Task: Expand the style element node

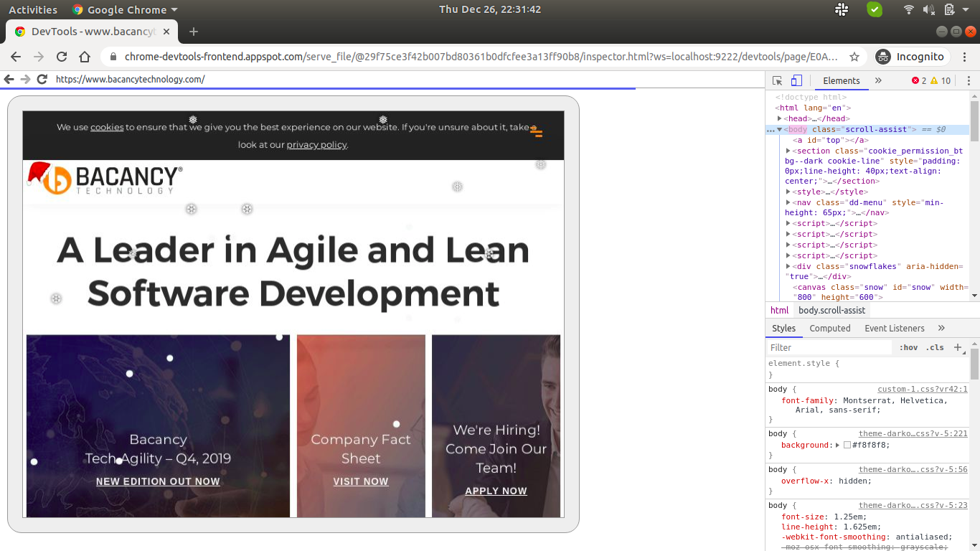Action: pos(788,192)
